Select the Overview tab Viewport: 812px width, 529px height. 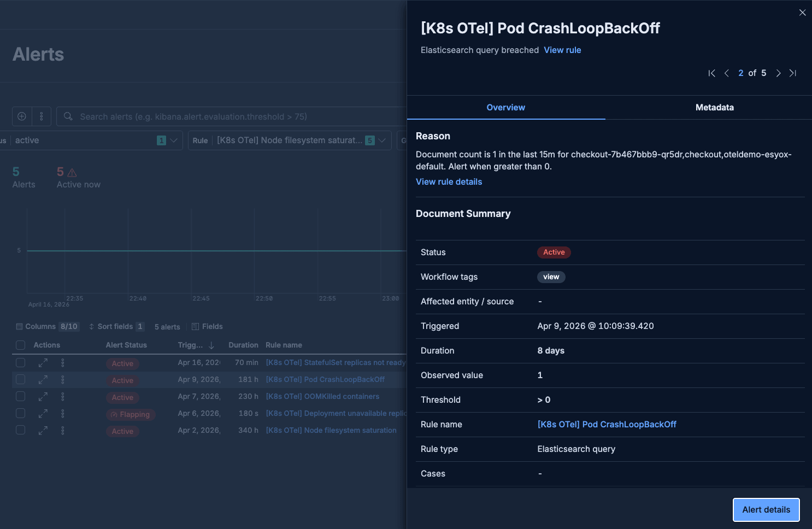pyautogui.click(x=505, y=107)
